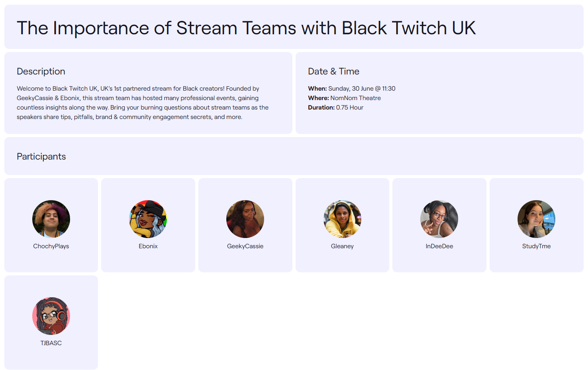588x370 pixels.
Task: Click the Date & Time heading
Action: [x=334, y=71]
